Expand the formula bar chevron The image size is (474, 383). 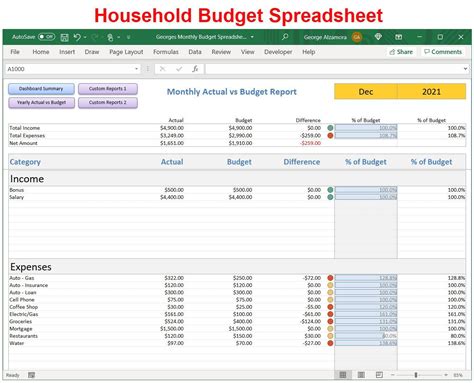point(465,69)
